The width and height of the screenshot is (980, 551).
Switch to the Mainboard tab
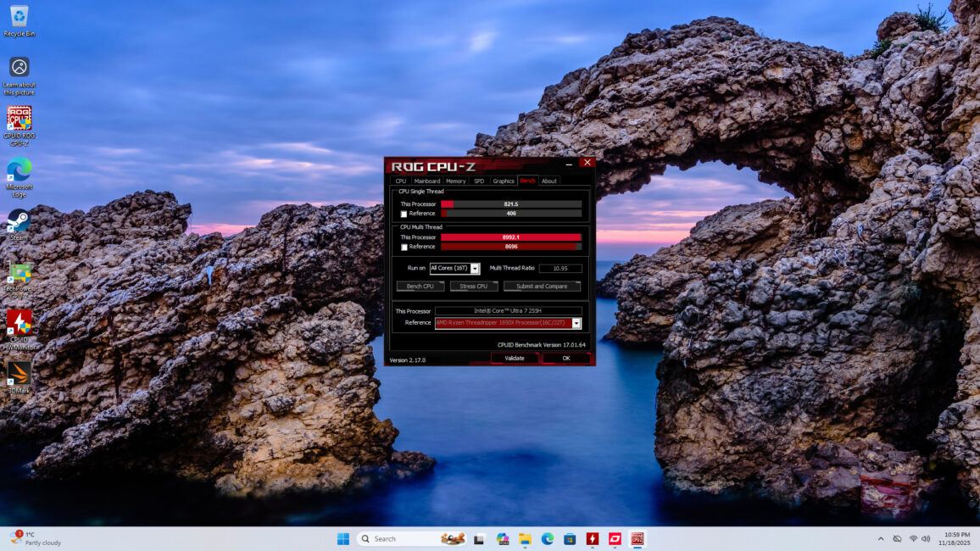427,181
